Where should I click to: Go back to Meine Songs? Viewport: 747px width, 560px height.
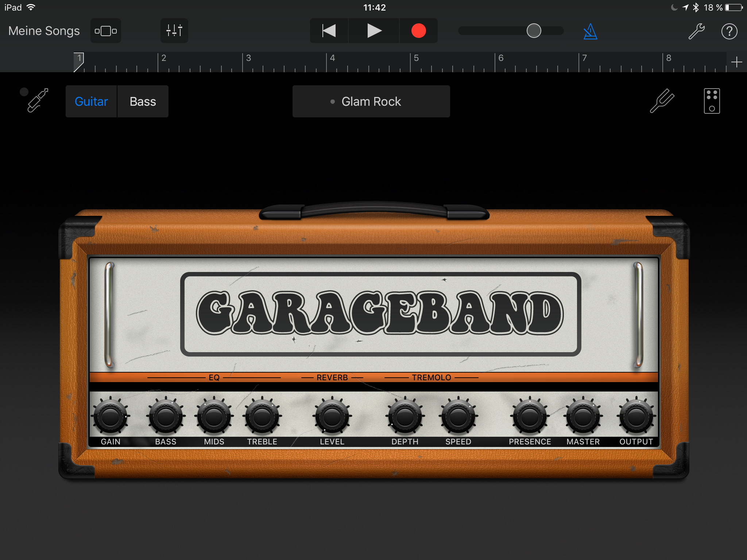pos(44,31)
